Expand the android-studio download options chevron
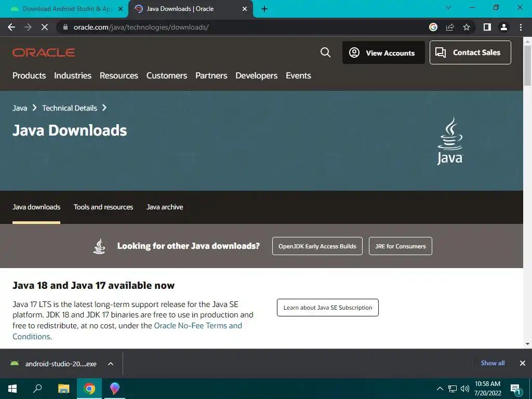This screenshot has width=532, height=399. click(x=111, y=364)
